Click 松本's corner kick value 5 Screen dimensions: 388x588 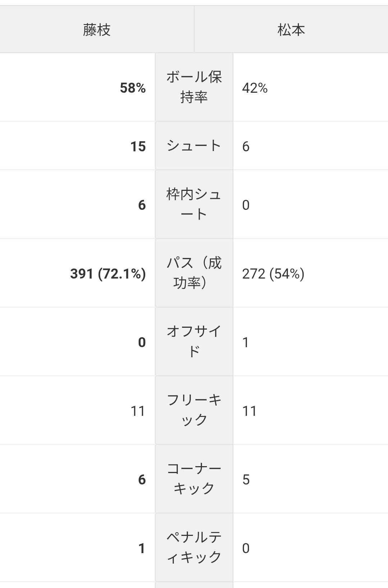click(246, 480)
